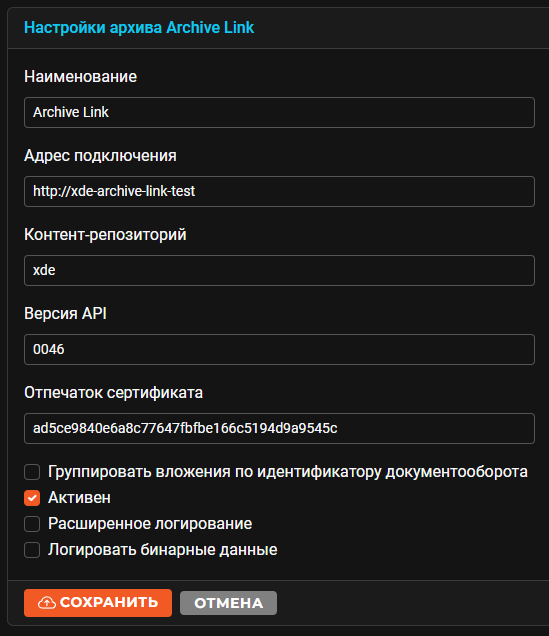Enable the Расширенное логирование checkbox
The height and width of the screenshot is (636, 549).
pos(32,524)
